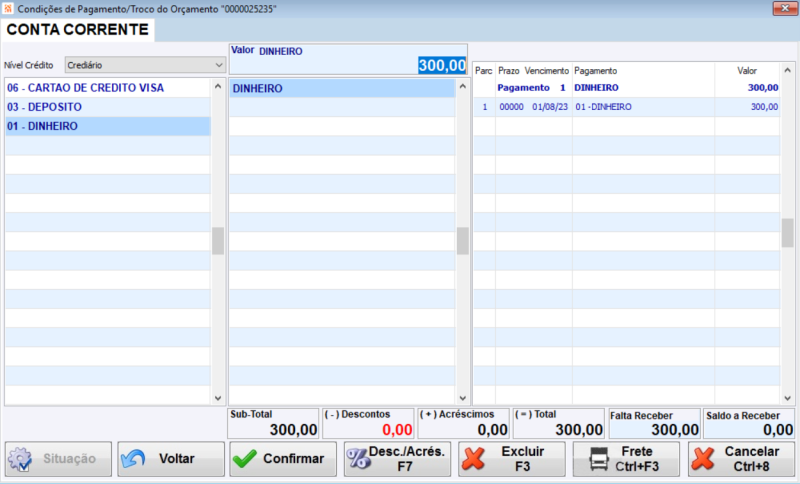
Task: Click the red X icon on Excluir
Action: click(473, 458)
